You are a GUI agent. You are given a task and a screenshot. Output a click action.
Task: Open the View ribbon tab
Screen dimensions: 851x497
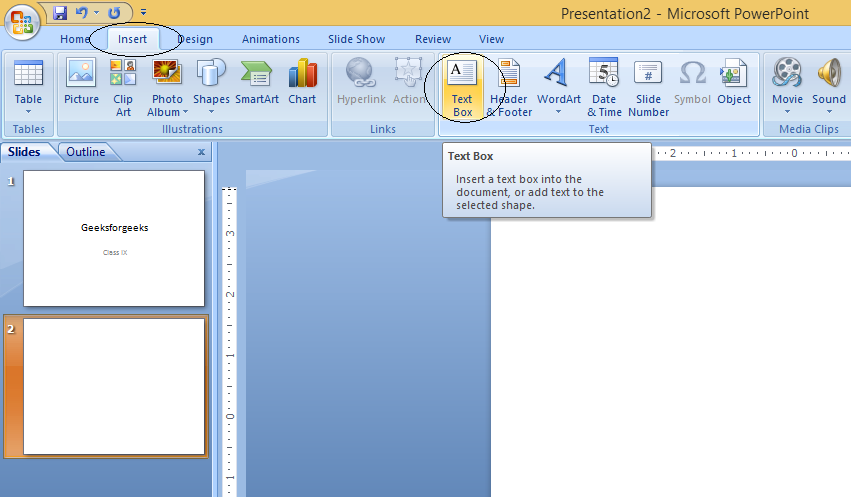coord(492,39)
